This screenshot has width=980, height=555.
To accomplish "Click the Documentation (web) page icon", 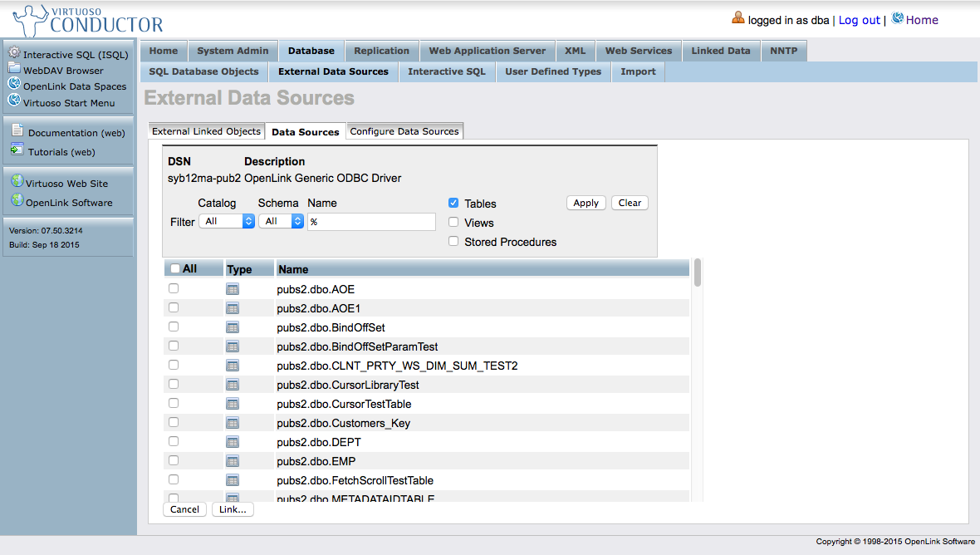I will pos(17,130).
